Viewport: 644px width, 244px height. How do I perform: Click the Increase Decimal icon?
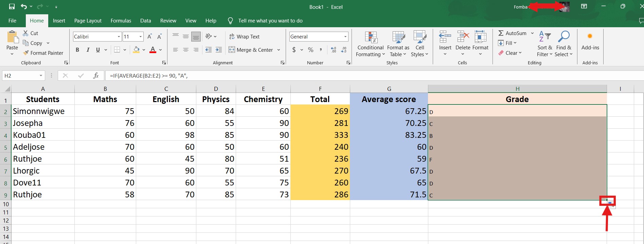(x=334, y=50)
